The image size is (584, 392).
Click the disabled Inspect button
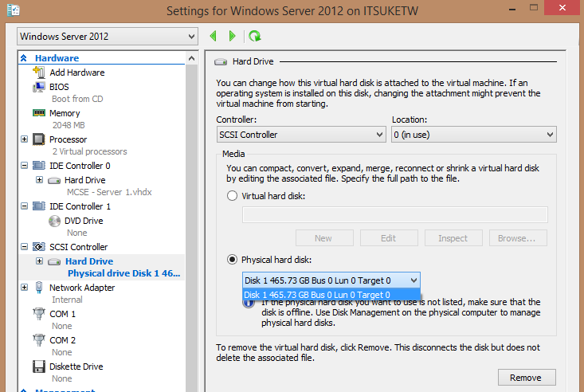tap(453, 238)
